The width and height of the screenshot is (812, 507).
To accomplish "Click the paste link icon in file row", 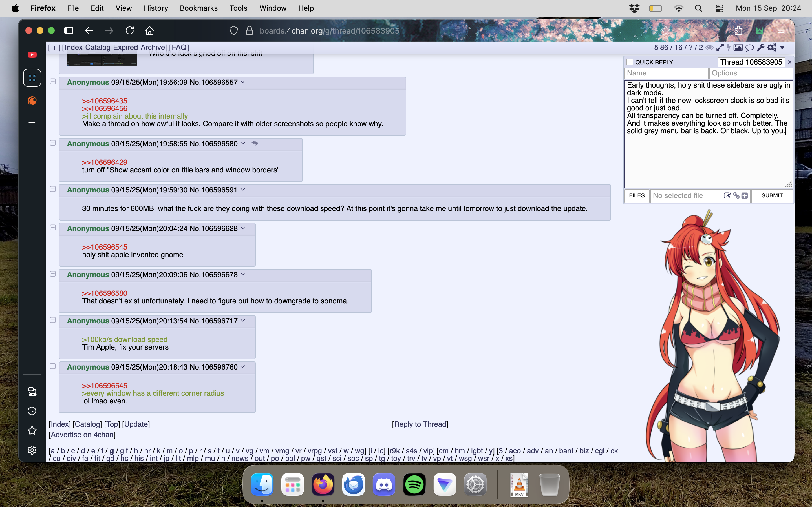I will click(x=736, y=195).
